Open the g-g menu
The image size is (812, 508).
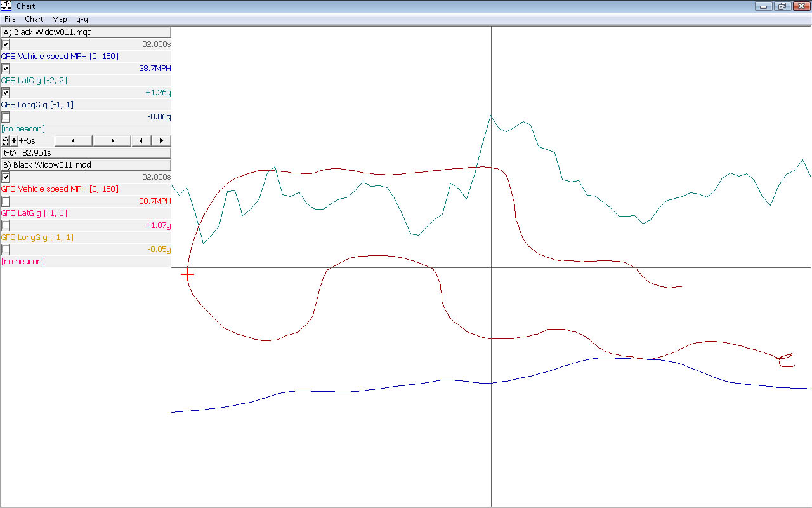[82, 19]
